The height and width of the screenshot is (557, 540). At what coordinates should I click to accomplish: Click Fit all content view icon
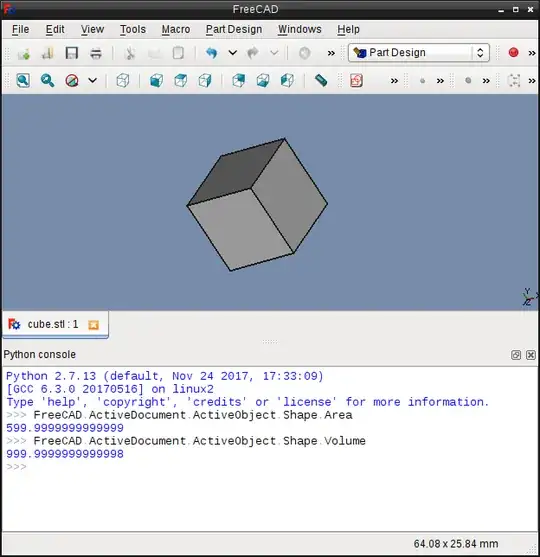(23, 81)
